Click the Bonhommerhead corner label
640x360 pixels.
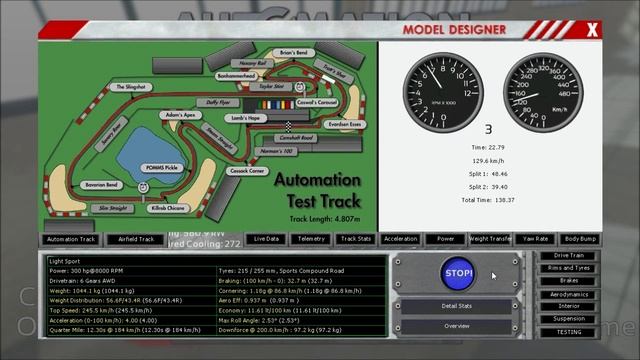236,76
